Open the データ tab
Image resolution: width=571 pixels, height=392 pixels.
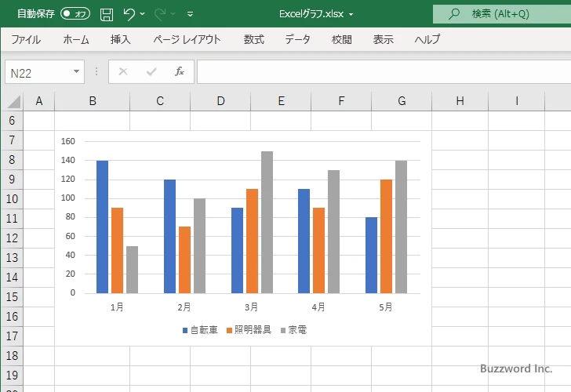click(x=297, y=39)
